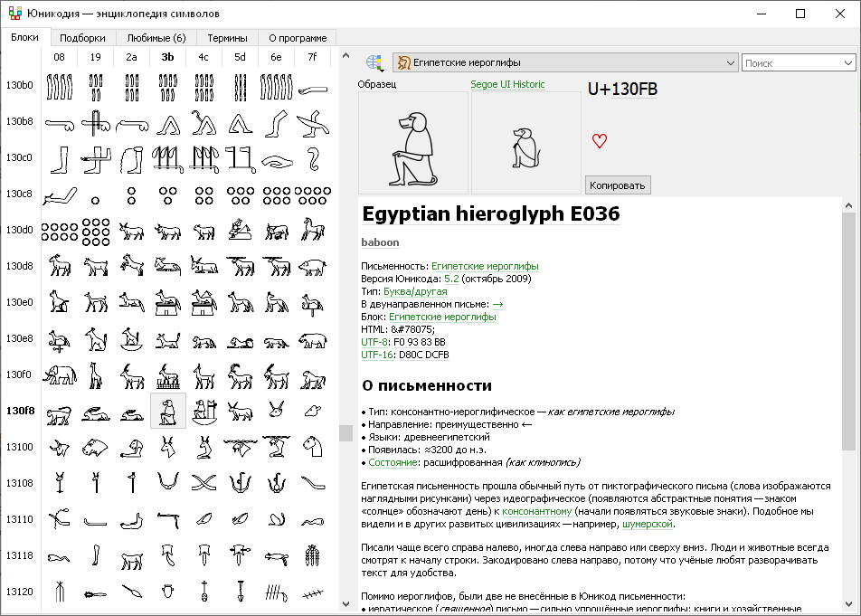Toggle the red heart favorite icon
This screenshot has width=861, height=616.
tap(600, 141)
